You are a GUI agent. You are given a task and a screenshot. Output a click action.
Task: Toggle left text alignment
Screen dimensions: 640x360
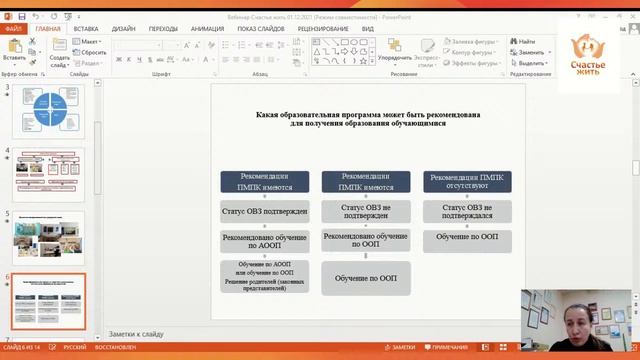click(225, 60)
